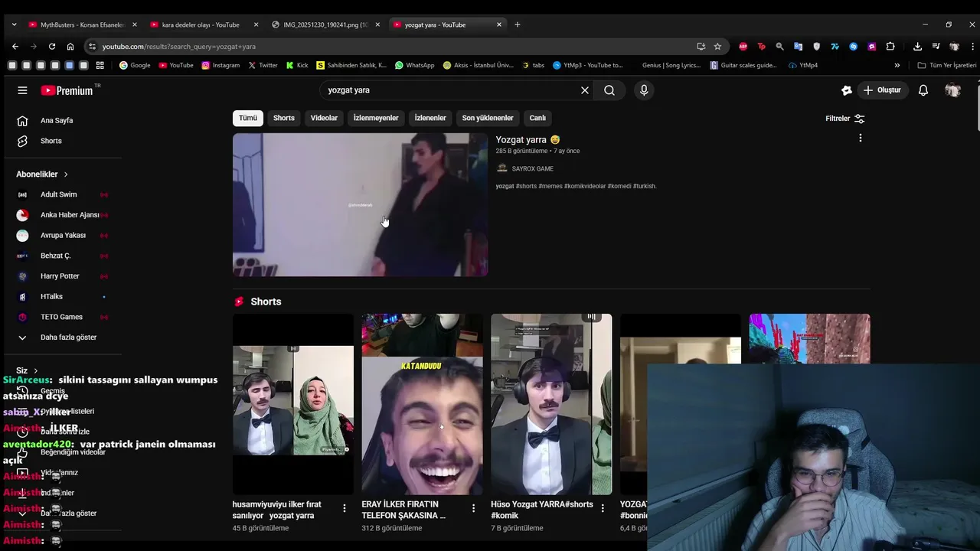
Task: Open the apps grid in bookmarks bar
Action: point(100,65)
